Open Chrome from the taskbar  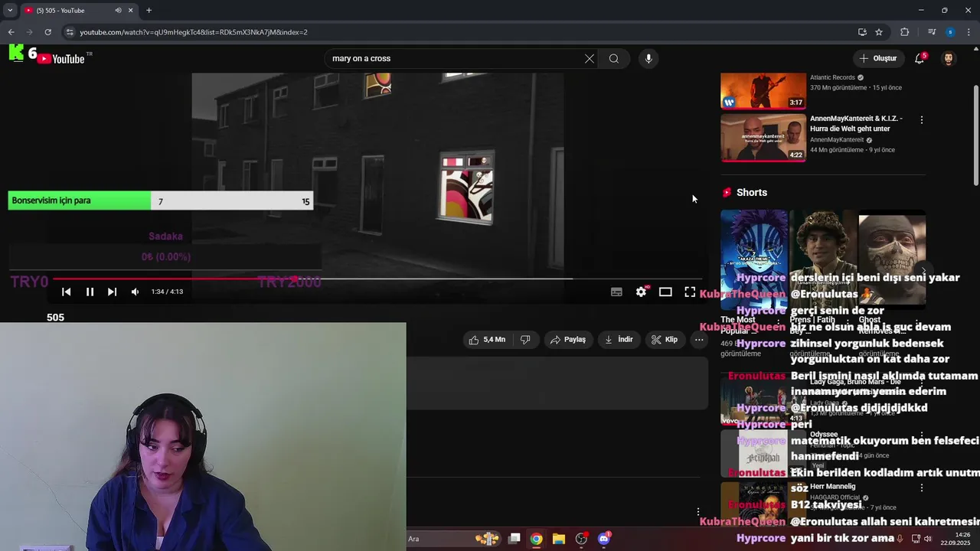[x=536, y=539]
